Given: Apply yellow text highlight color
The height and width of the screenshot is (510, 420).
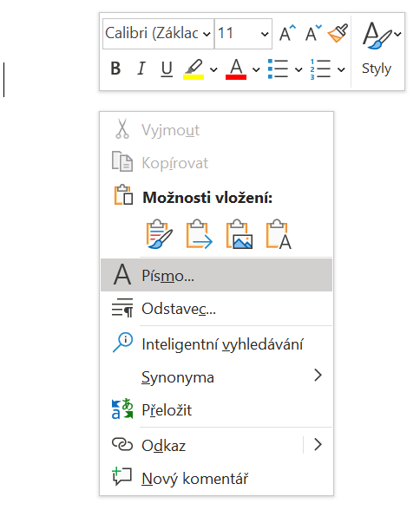Looking at the screenshot, I should coord(194,69).
